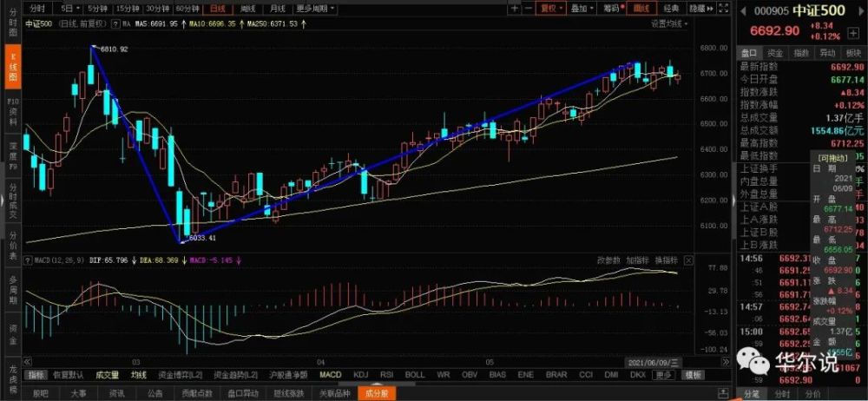868x401 pixels.
Task: Click timeline date label 2021/06/09/三
Action: [x=654, y=362]
